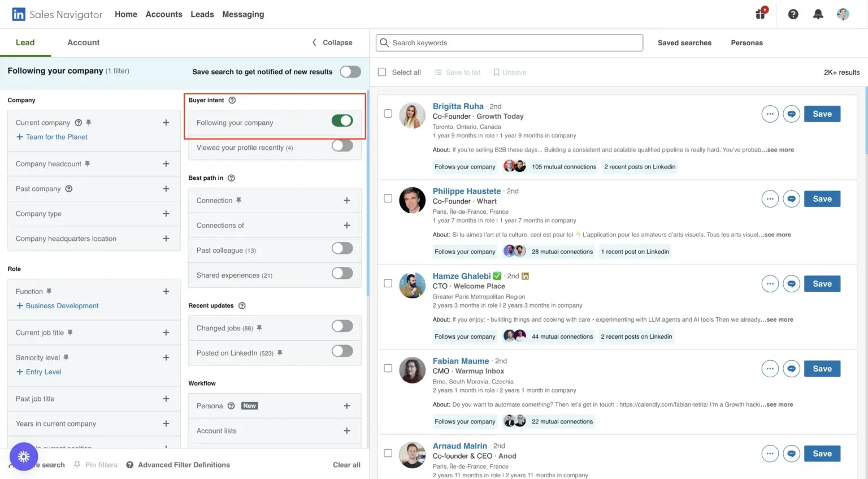Open the profile avatar menu
This screenshot has width=868, height=479.
click(x=843, y=14)
